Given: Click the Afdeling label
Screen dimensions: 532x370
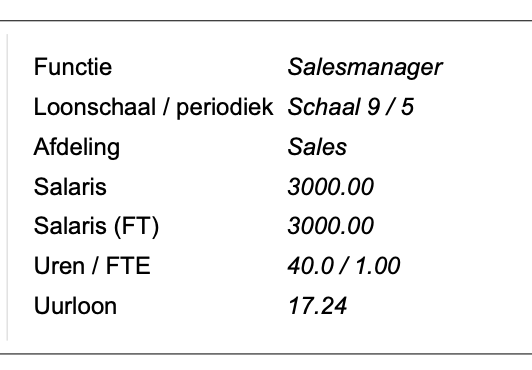Looking at the screenshot, I should (x=77, y=148).
